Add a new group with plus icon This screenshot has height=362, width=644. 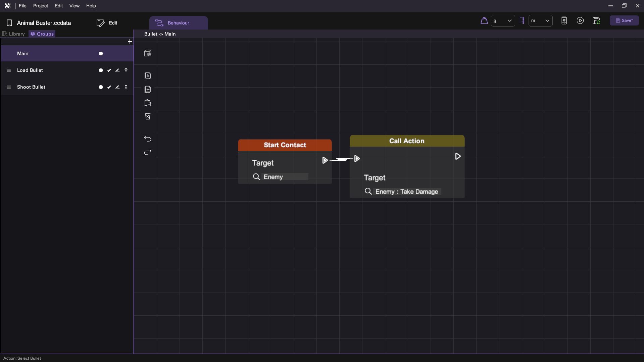[130, 42]
